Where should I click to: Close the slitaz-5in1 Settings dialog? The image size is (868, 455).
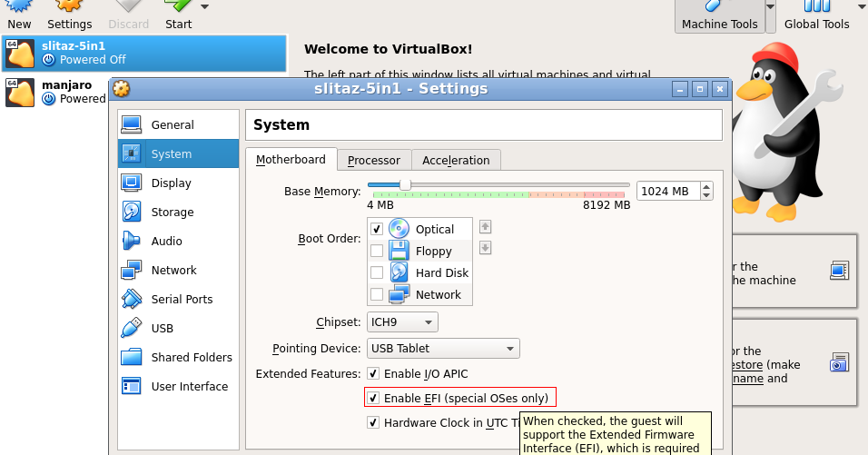click(x=720, y=89)
